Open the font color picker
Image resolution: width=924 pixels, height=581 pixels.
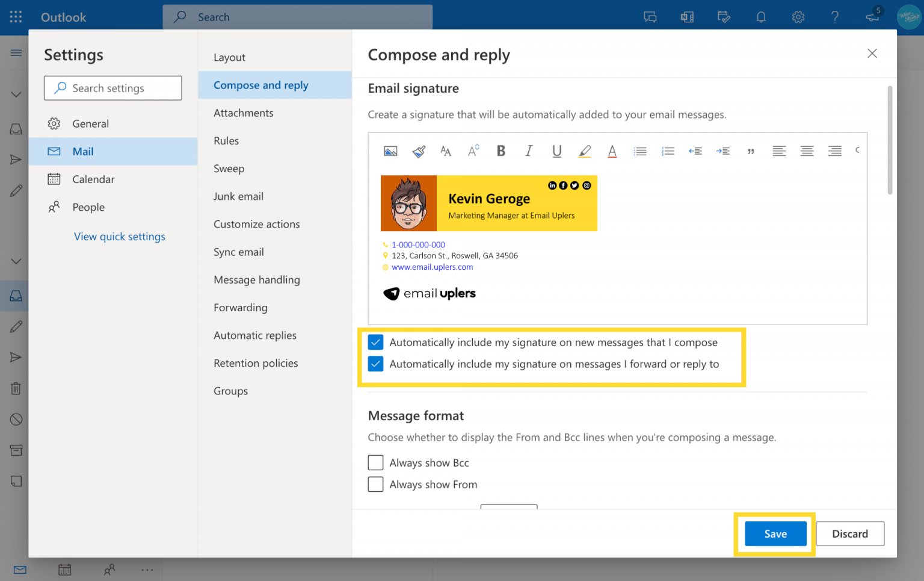click(612, 151)
